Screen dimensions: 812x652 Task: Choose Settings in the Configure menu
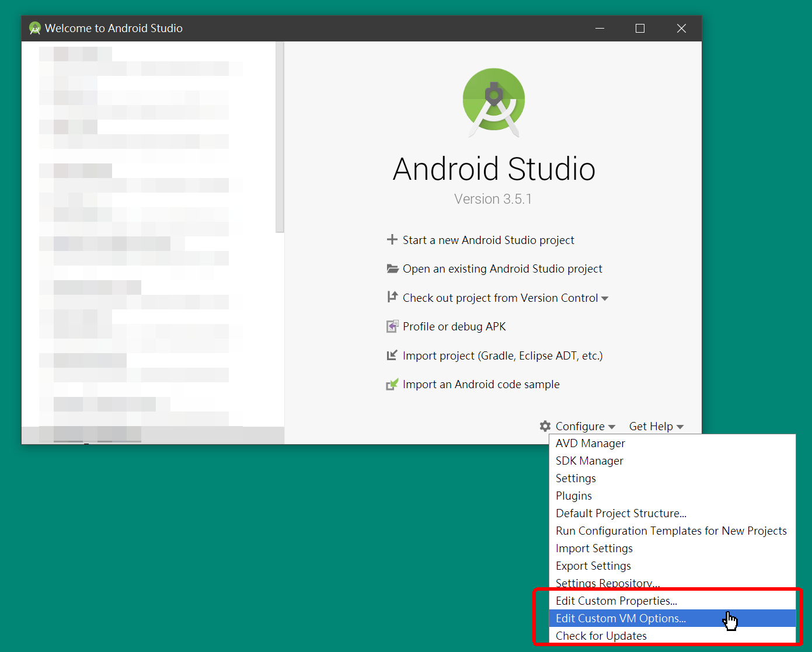(x=672, y=478)
